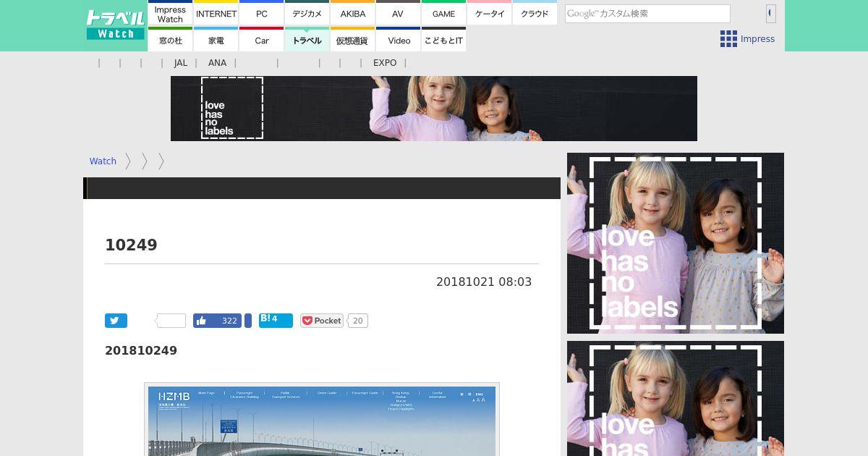Switch to the AV Watch tab

(398, 13)
